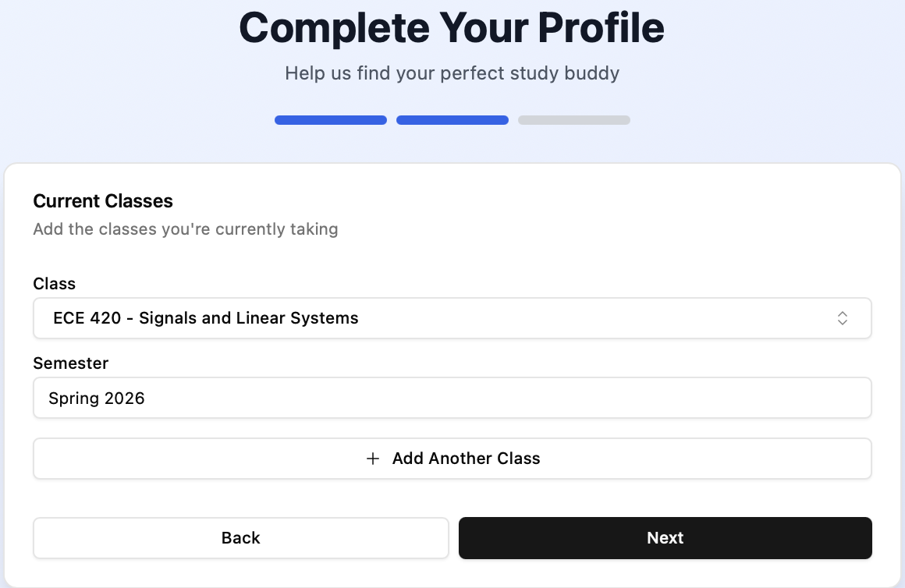Click the second blue progress bar segment
The image size is (905, 588).
pos(452,120)
